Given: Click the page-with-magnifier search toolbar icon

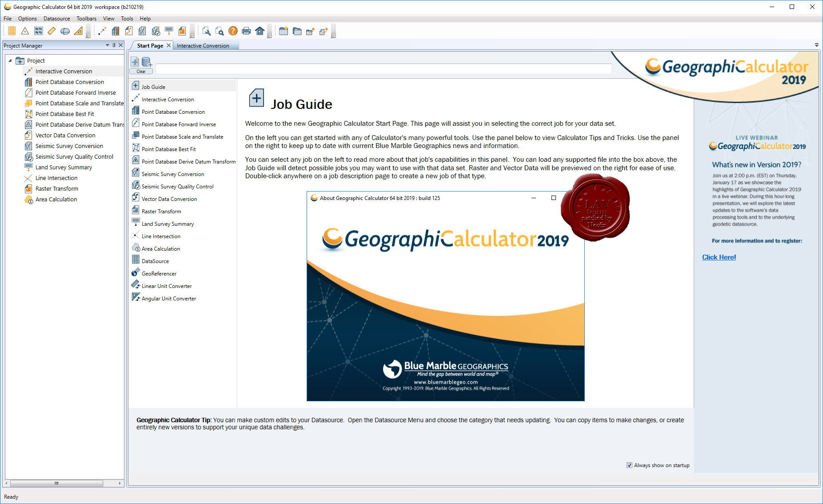Looking at the screenshot, I should click(220, 31).
